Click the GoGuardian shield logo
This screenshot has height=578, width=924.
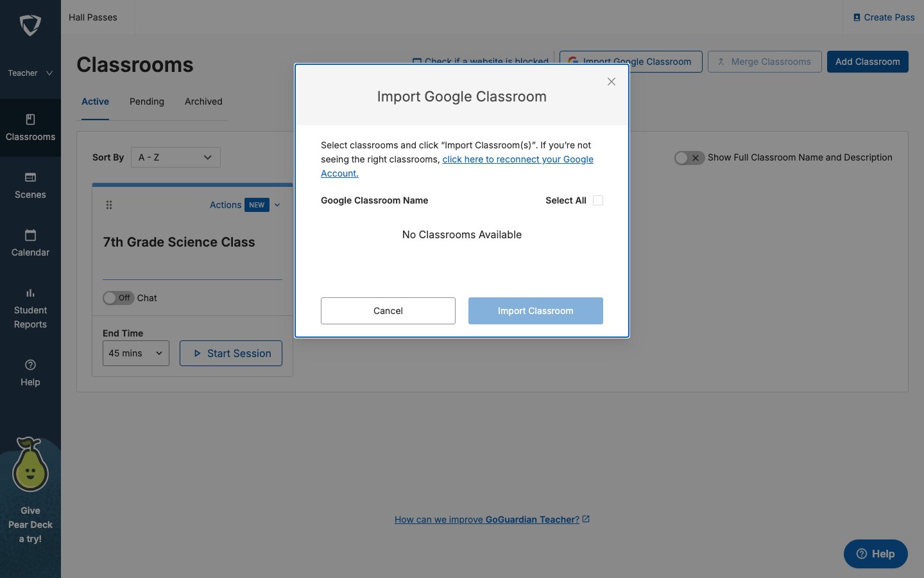coord(30,25)
